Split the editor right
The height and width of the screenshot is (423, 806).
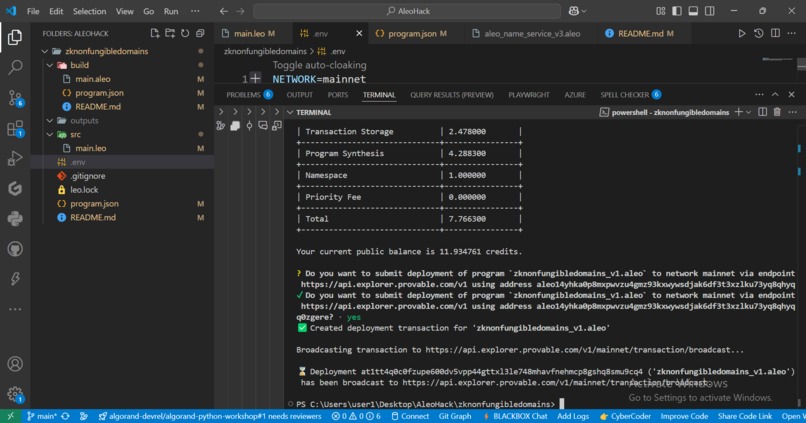coord(775,33)
